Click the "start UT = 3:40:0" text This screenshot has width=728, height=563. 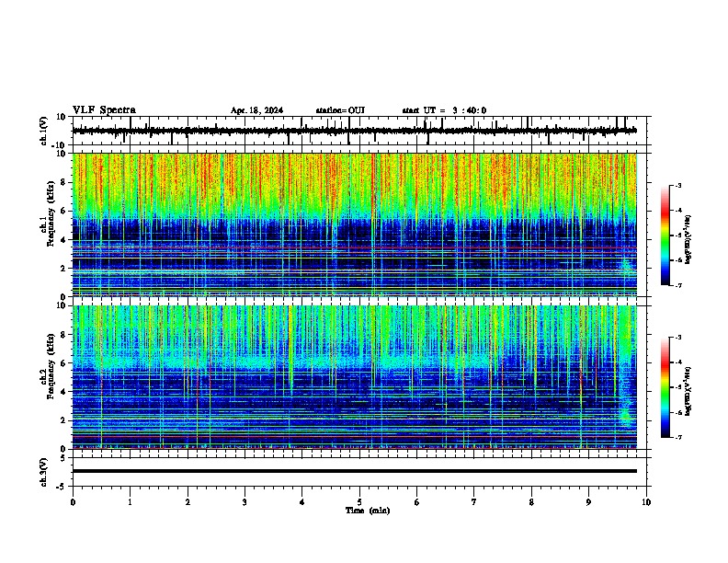click(x=444, y=110)
